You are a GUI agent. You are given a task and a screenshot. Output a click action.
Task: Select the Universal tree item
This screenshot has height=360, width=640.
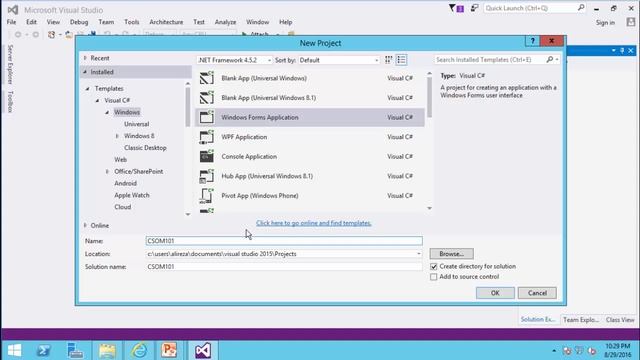tap(136, 124)
